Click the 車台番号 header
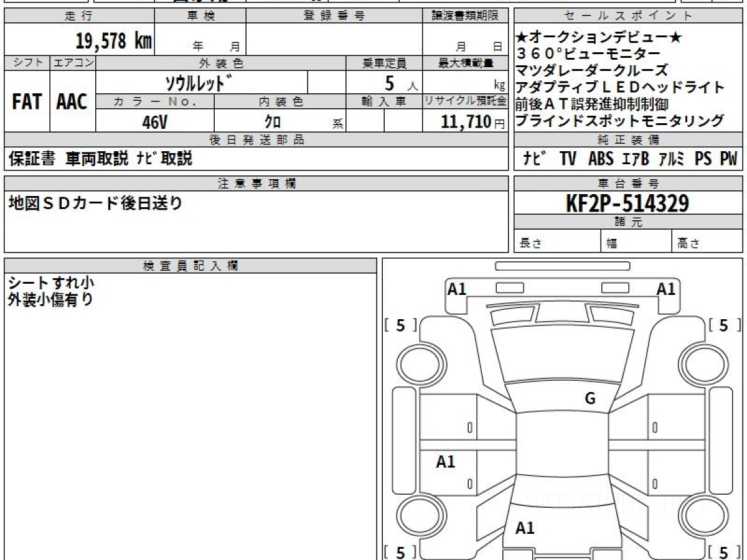This screenshot has height=560, width=747. coord(629,183)
